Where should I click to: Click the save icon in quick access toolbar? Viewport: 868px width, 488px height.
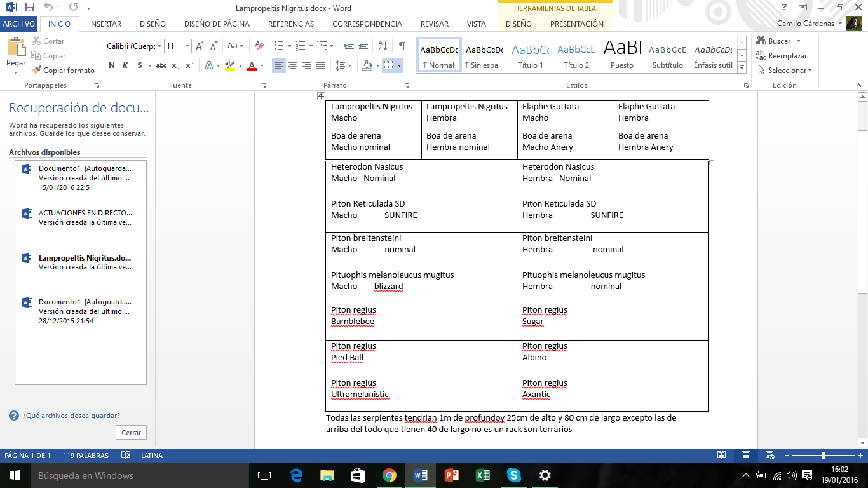29,8
